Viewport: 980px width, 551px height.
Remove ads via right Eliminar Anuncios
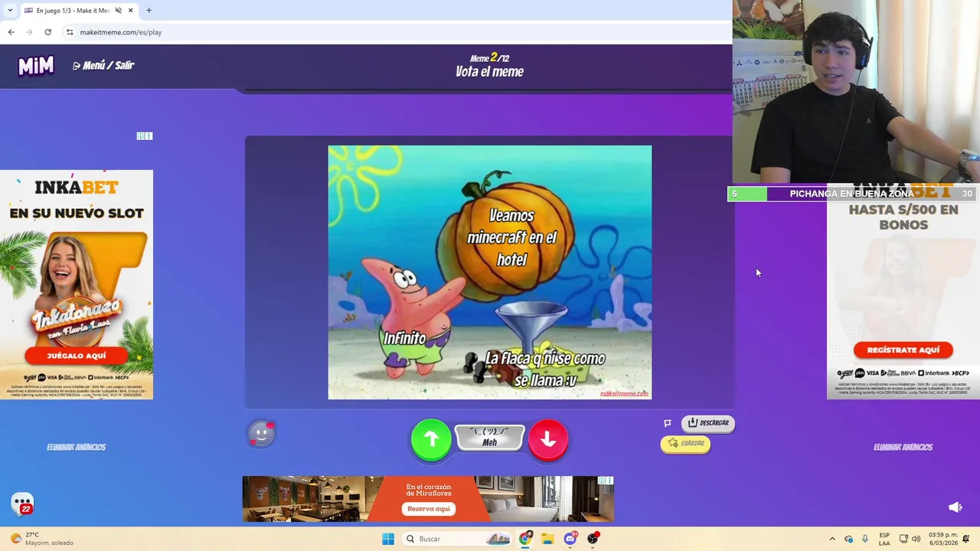tap(903, 447)
